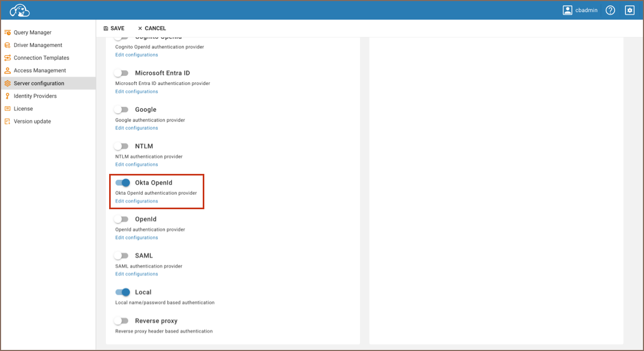
Task: Enable the Google authentication toggle
Action: (122, 110)
